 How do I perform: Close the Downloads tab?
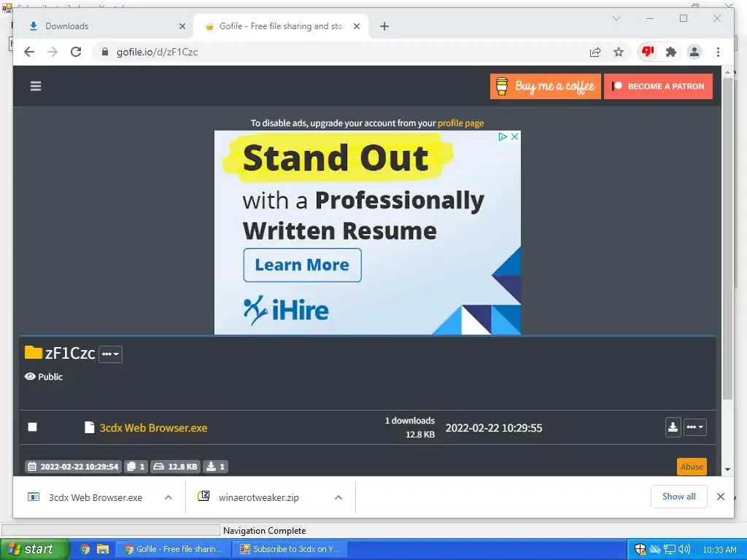[182, 26]
